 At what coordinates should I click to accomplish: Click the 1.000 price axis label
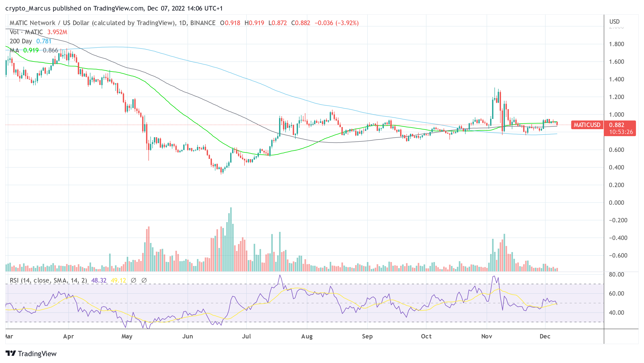click(x=616, y=115)
